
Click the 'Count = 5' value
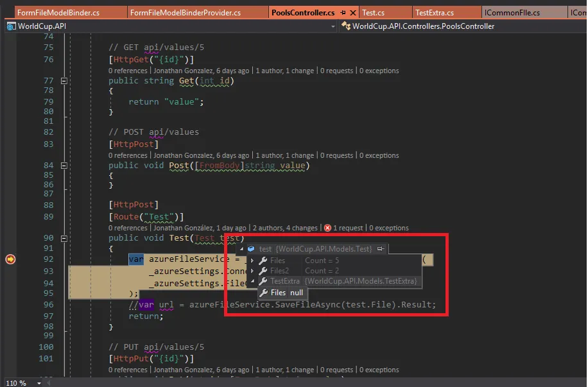pos(322,261)
